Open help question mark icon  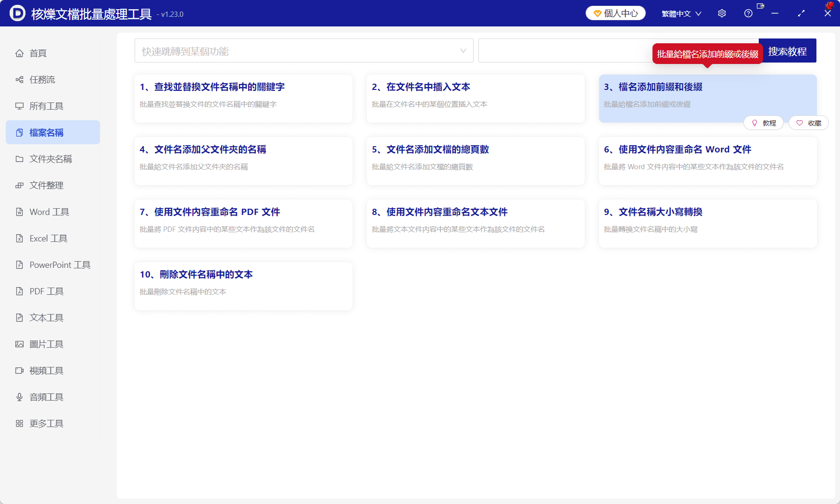748,13
